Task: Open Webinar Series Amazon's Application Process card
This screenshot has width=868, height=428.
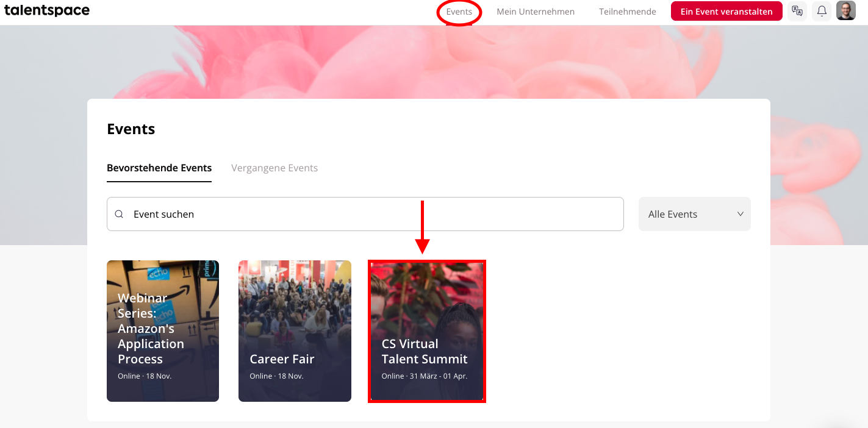Action: [x=163, y=331]
